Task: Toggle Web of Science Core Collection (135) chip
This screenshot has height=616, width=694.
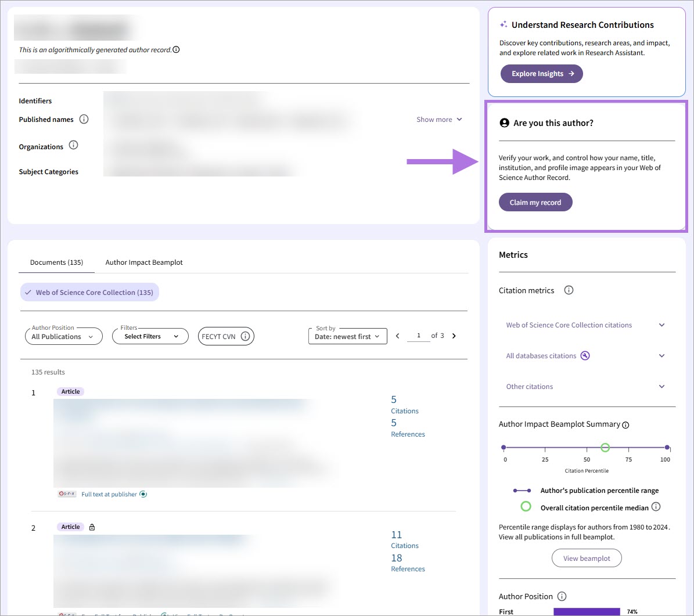Action: [89, 293]
